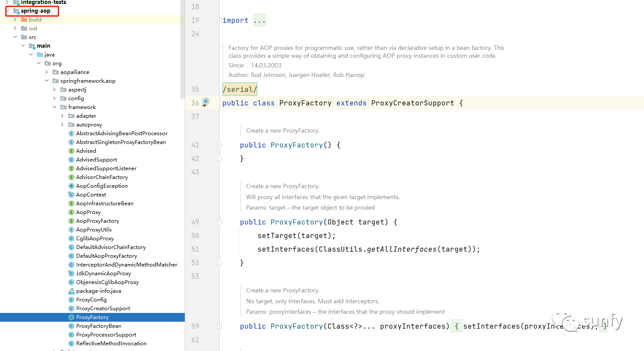Click the AopInfrastructureBean interface icon
644x351 pixels.
point(71,204)
